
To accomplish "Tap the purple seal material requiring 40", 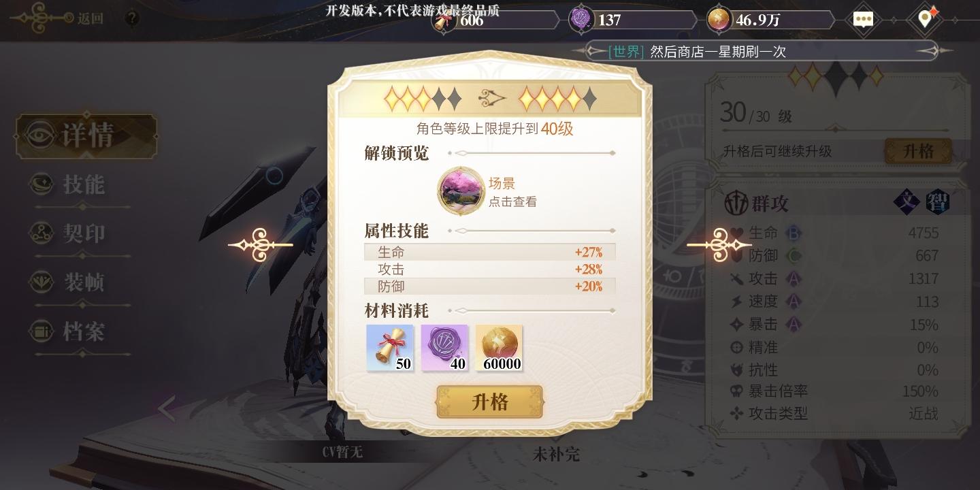I will click(x=444, y=348).
